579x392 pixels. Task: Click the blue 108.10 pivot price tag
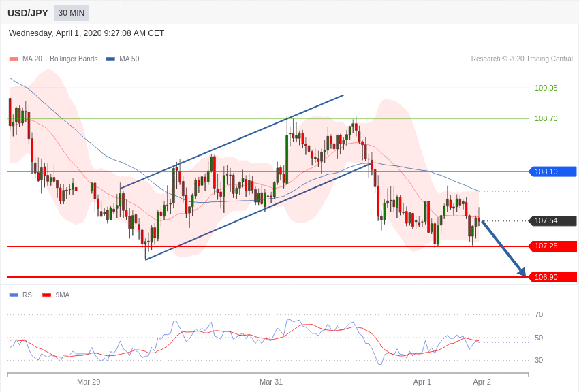(553, 171)
